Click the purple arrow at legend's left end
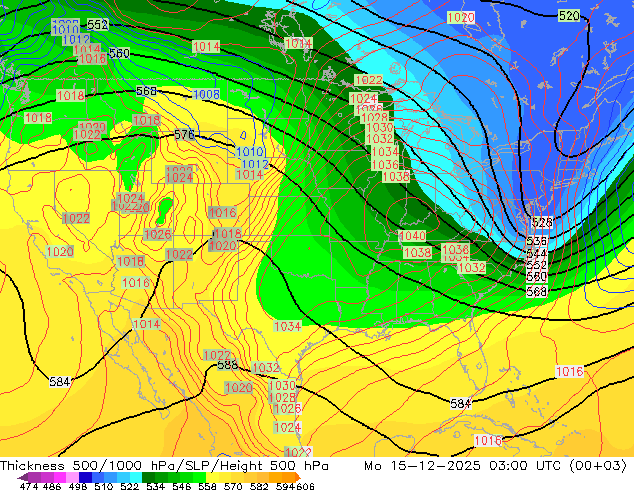The width and height of the screenshot is (634, 490). (22, 477)
